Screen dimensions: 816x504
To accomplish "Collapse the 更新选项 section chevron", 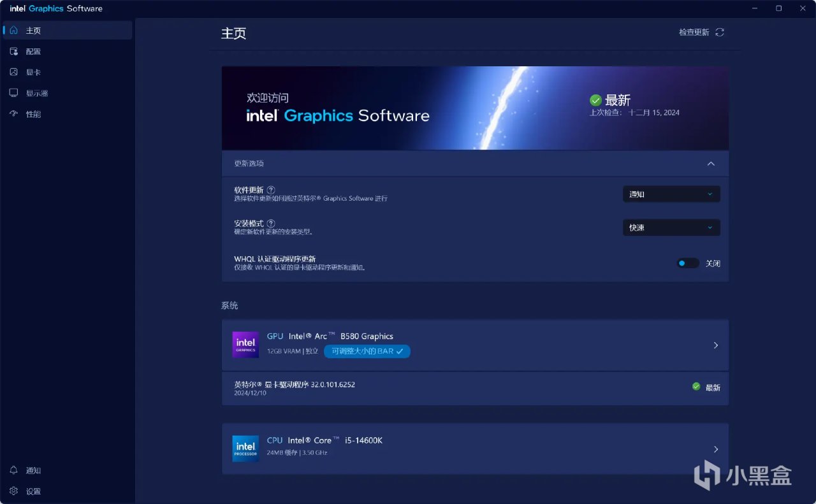I will click(x=711, y=164).
